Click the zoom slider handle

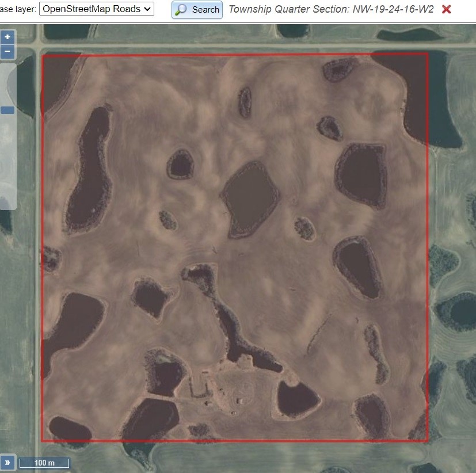point(7,110)
